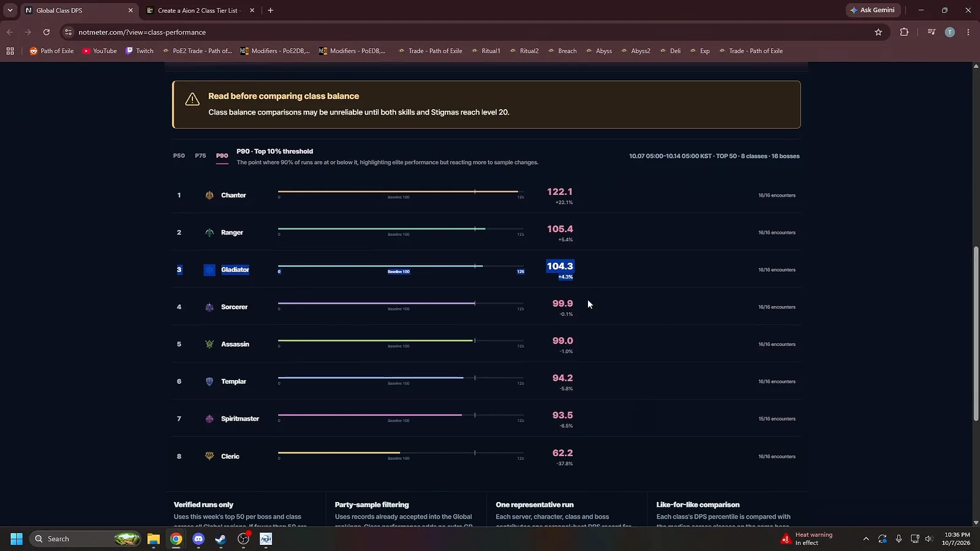980x551 pixels.
Task: Open Chrome's three-dot menu
Action: pos(968,32)
